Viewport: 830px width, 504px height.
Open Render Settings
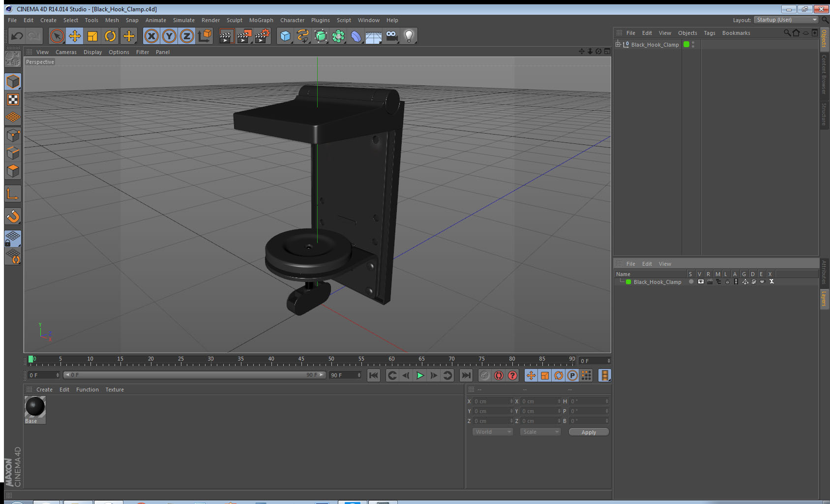coord(262,36)
